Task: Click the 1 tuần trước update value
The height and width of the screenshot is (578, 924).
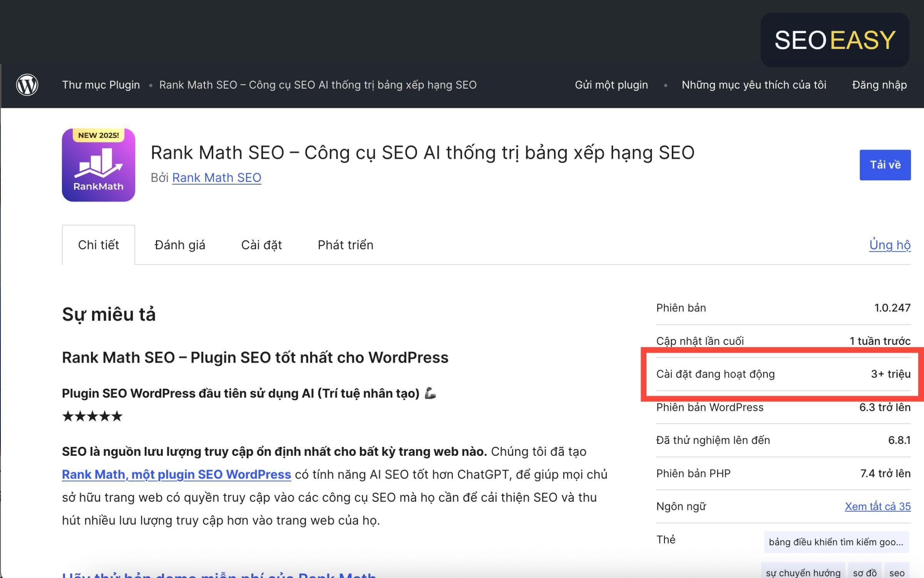Action: (x=880, y=341)
